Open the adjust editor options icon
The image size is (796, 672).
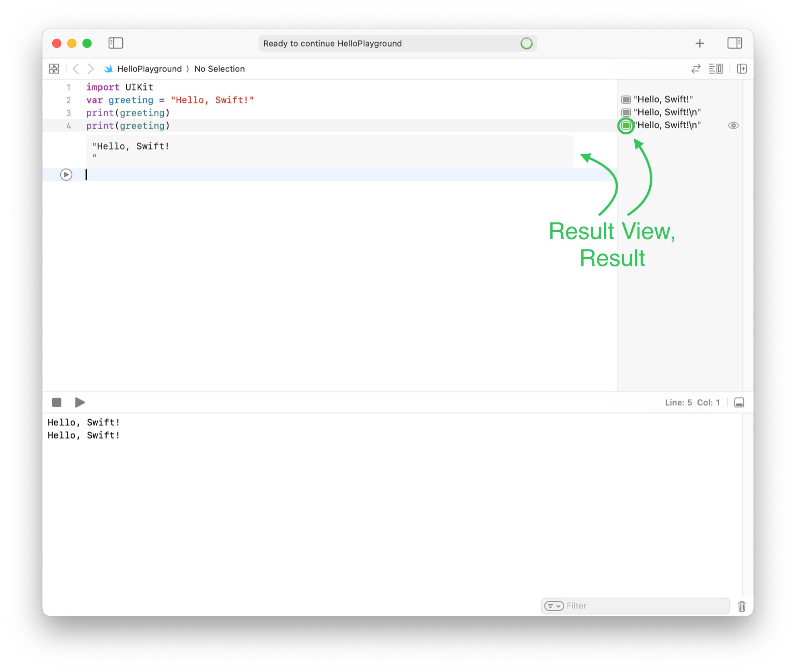point(715,69)
